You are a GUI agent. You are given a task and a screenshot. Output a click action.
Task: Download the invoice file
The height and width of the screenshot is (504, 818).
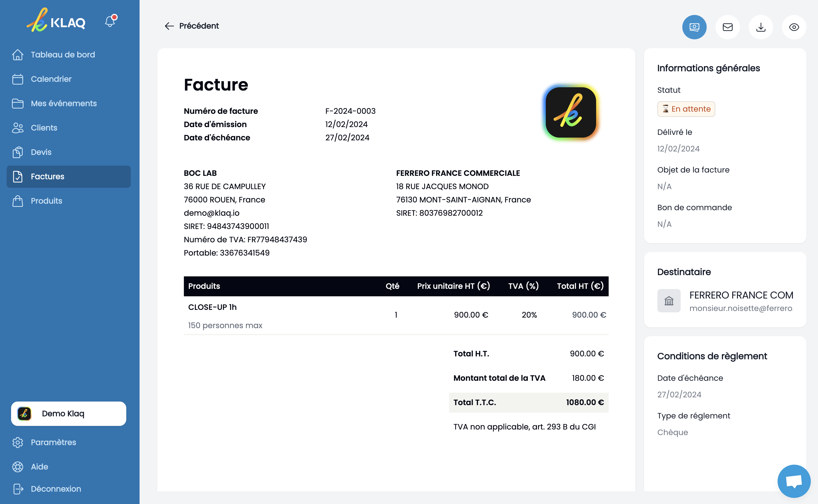point(761,27)
